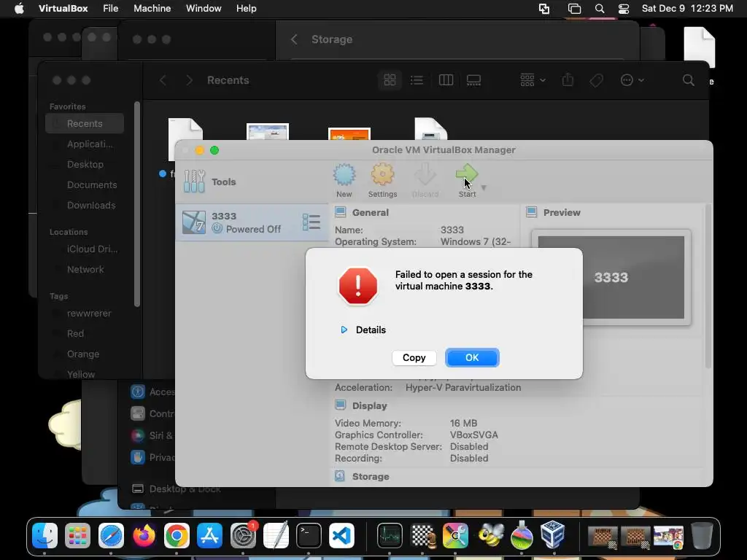747x560 pixels.
Task: Open Finder more actions dropdown
Action: (632, 80)
